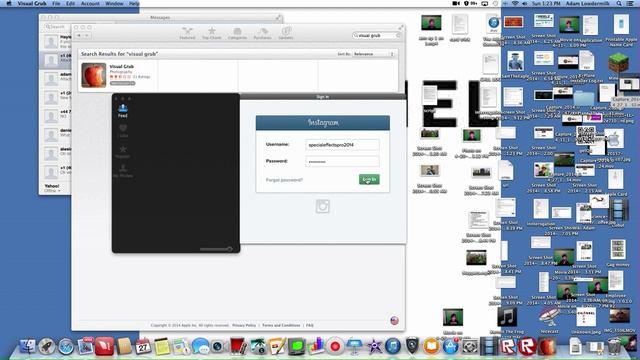Click the green Log In button
The image size is (640, 360).
pyautogui.click(x=369, y=179)
